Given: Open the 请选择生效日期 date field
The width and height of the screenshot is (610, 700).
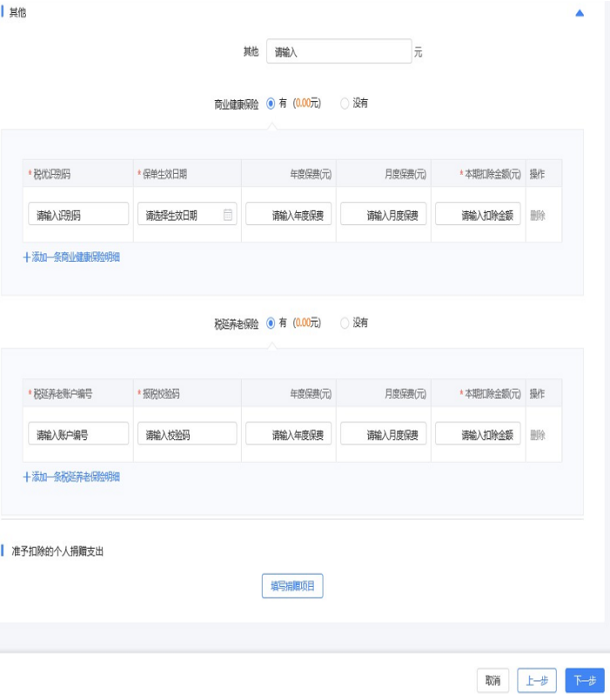Looking at the screenshot, I should (x=178, y=215).
